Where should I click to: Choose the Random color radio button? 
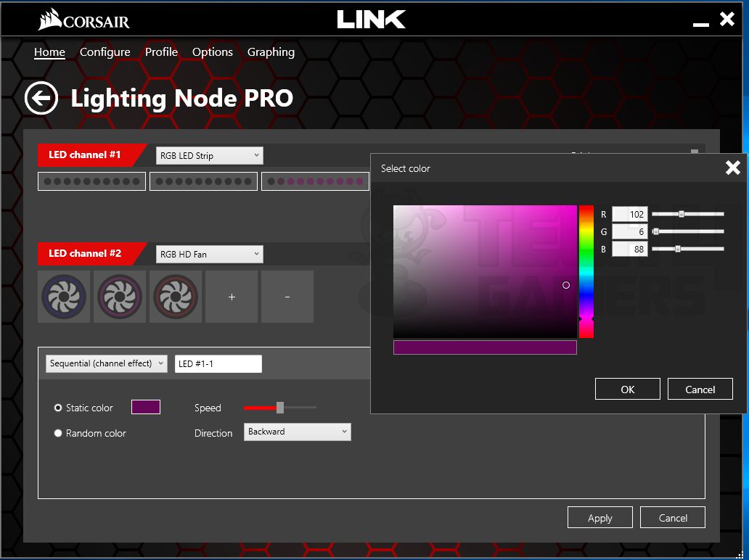[58, 433]
